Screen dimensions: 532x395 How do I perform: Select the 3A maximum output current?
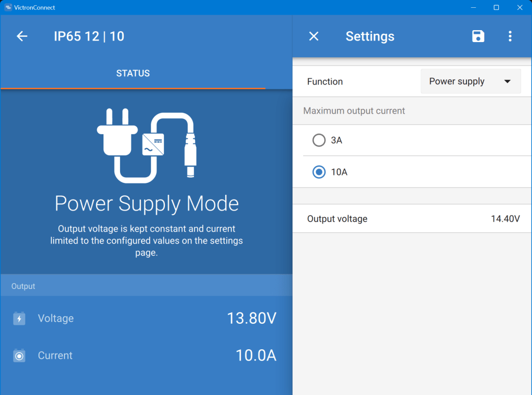(319, 140)
